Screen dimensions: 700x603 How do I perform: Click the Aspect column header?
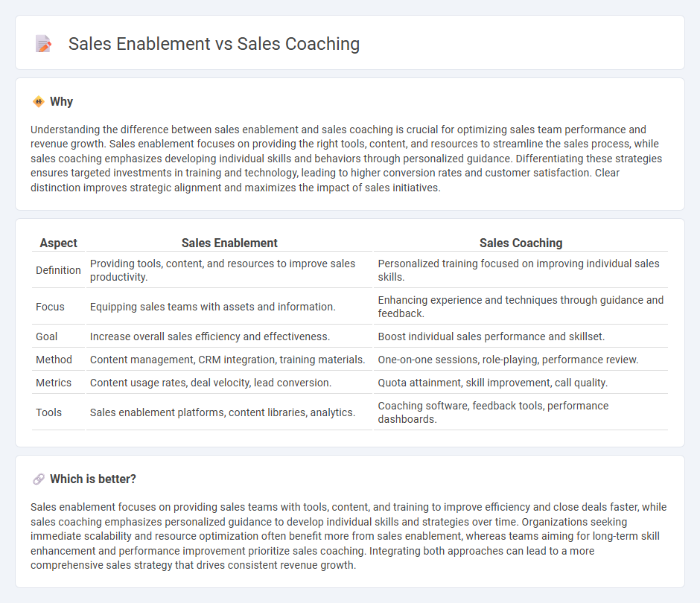[59, 243]
